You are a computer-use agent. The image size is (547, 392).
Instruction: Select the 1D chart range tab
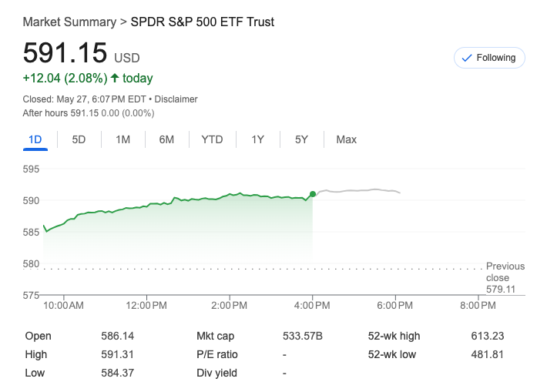[35, 139]
